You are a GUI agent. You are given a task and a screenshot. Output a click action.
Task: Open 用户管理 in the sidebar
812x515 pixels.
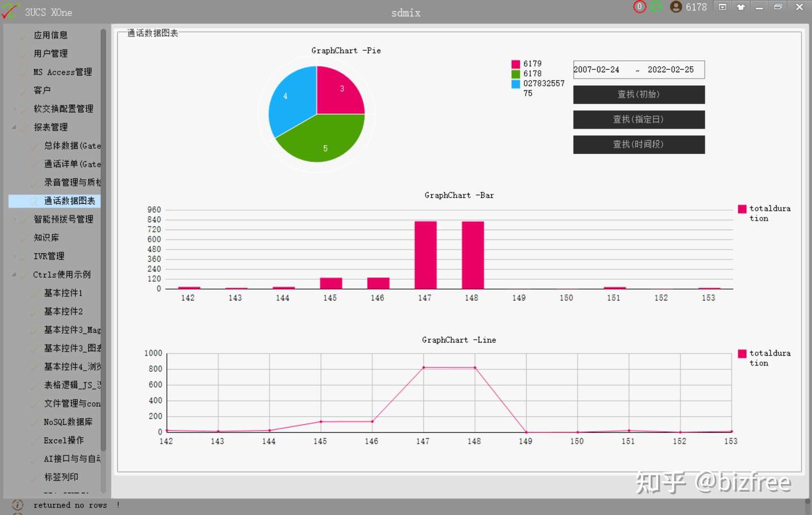tap(51, 54)
